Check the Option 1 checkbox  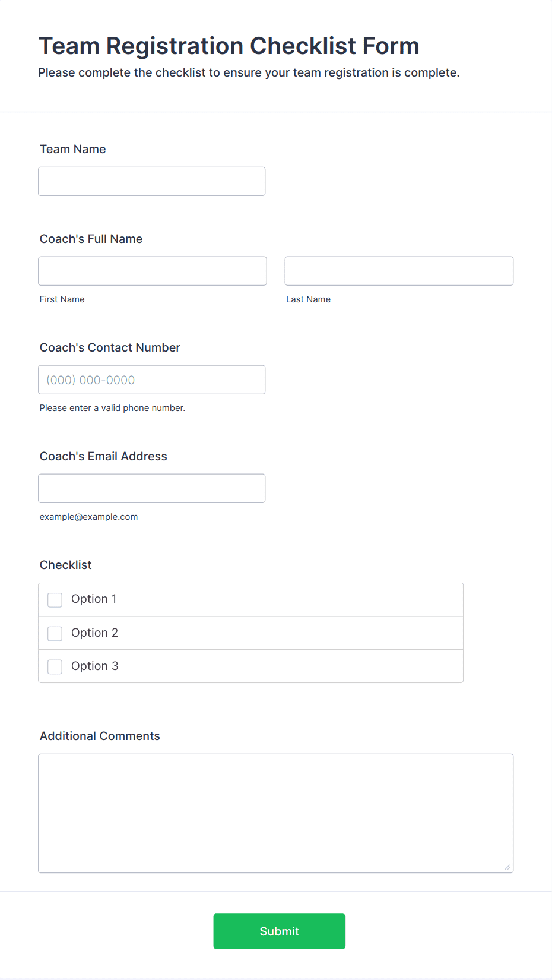(55, 600)
